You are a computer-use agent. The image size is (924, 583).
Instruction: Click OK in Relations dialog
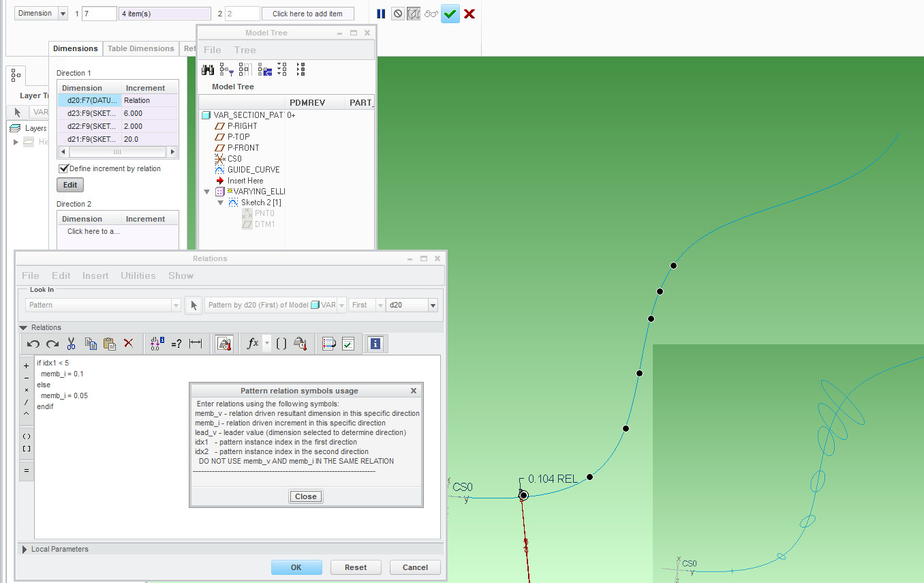pos(296,567)
